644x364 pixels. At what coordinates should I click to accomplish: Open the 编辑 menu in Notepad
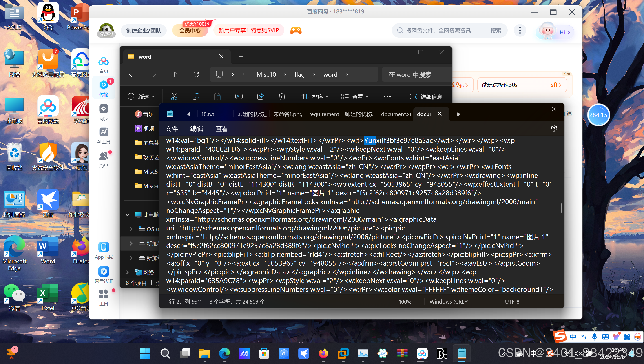[x=197, y=129]
